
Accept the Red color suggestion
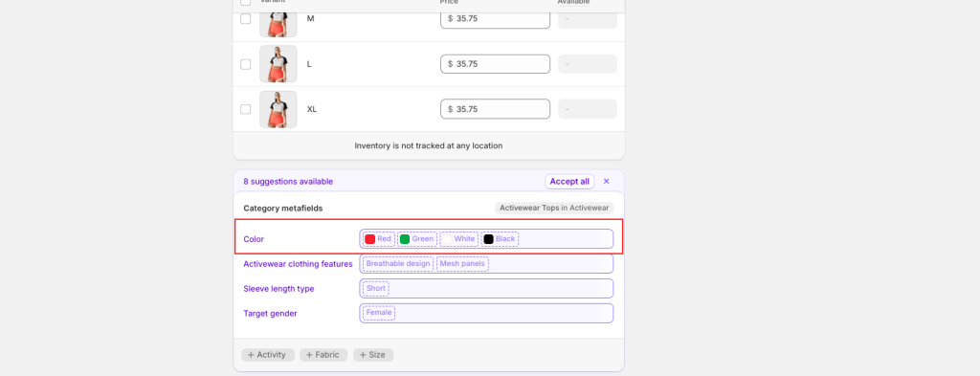(379, 239)
